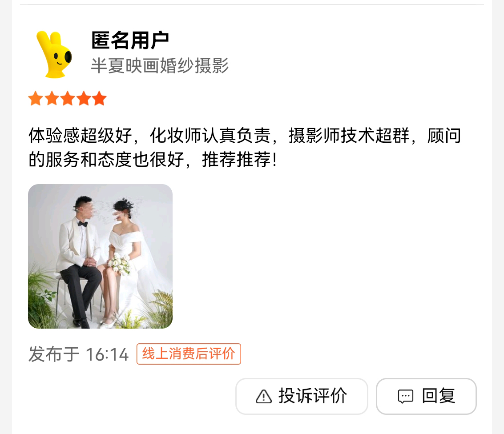Open the wedding photo thumbnail
Viewport: 504px width, 434px height.
[100, 256]
